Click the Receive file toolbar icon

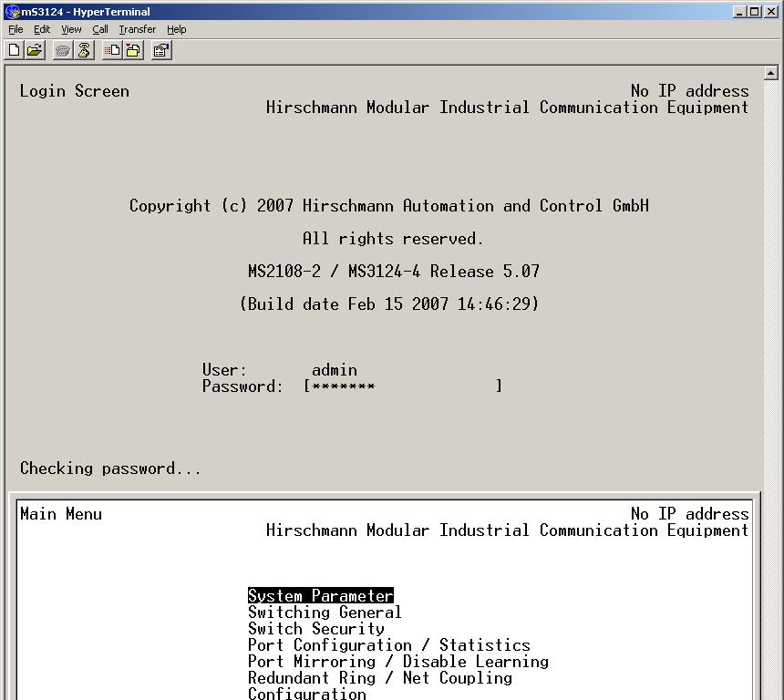(x=133, y=51)
